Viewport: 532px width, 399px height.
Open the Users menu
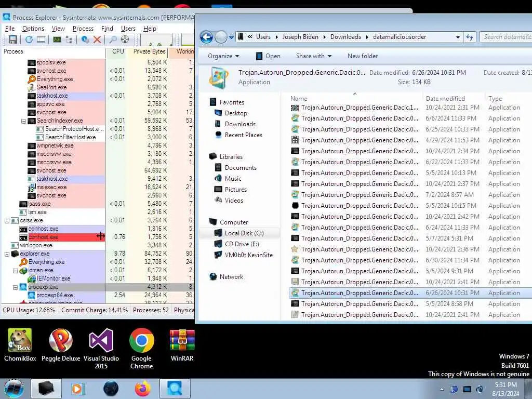pyautogui.click(x=128, y=29)
